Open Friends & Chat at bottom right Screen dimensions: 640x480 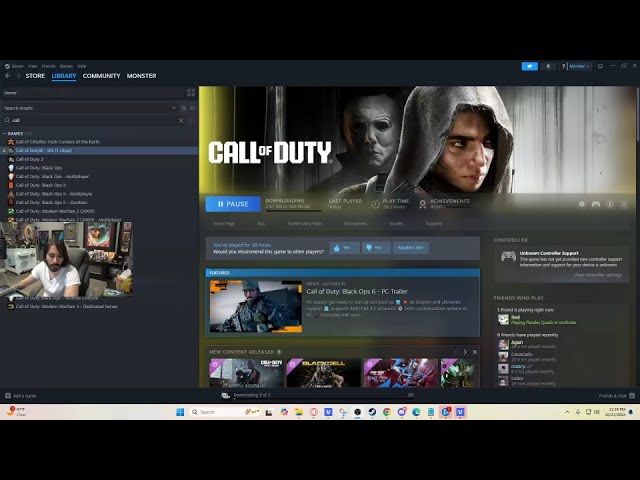coord(616,396)
